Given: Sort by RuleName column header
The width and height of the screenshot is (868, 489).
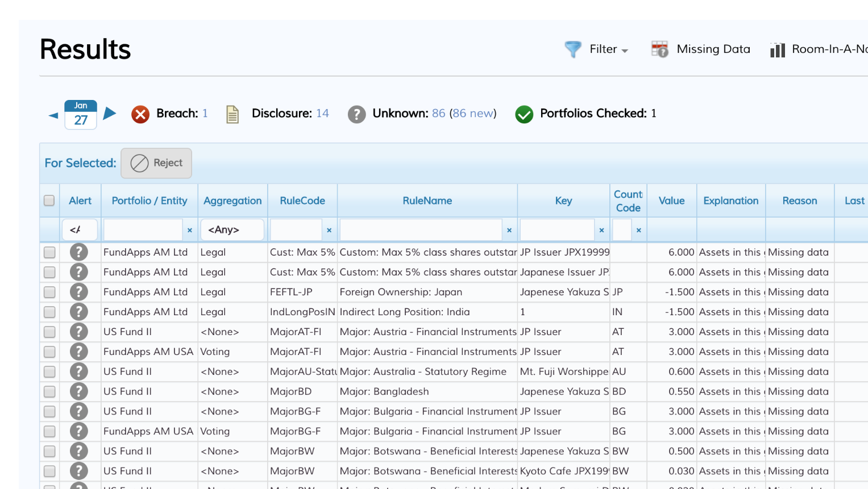Looking at the screenshot, I should point(427,200).
